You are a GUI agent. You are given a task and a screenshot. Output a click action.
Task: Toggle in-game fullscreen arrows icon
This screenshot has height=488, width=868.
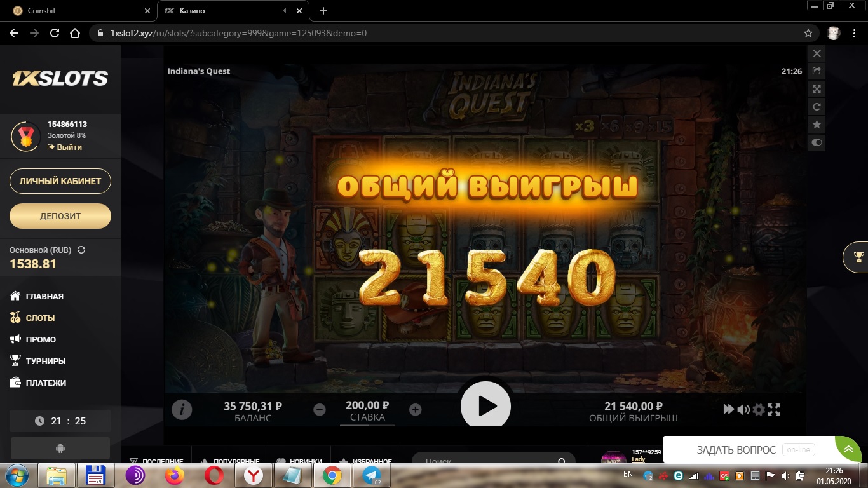773,410
